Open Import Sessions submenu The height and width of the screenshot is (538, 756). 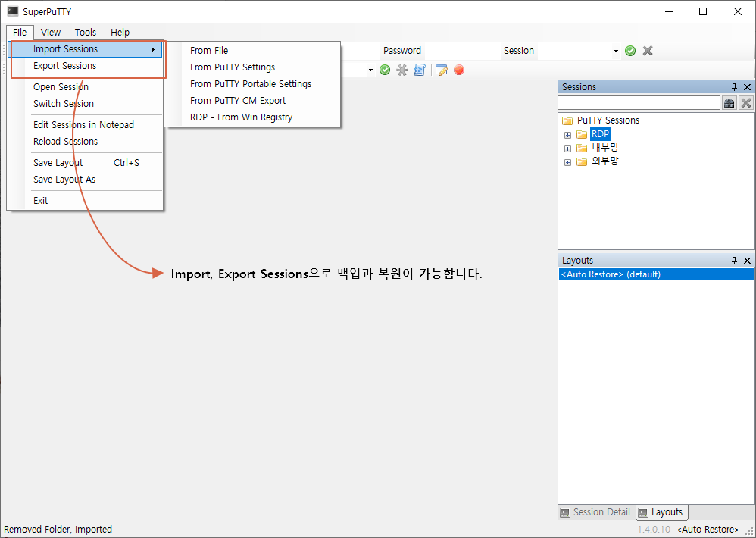(86, 49)
